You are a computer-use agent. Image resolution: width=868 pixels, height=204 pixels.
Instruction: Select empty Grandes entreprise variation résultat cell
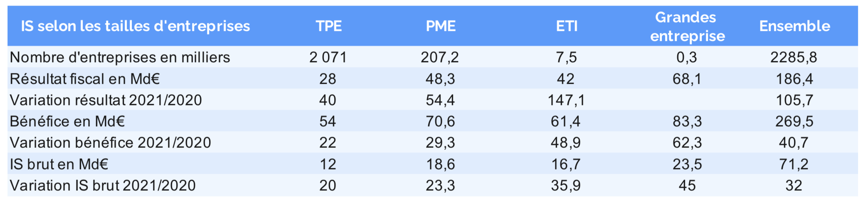click(687, 100)
